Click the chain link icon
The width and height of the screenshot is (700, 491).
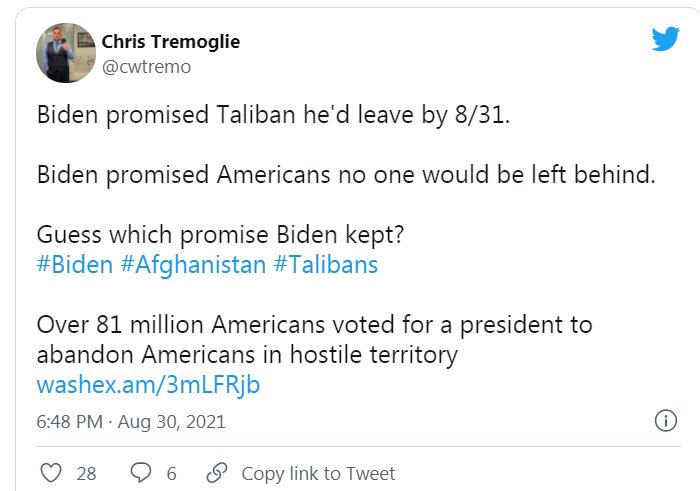pyautogui.click(x=216, y=473)
